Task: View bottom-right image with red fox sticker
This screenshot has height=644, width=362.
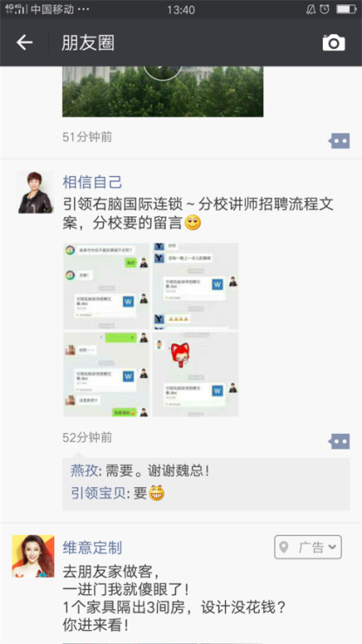Action: point(195,375)
